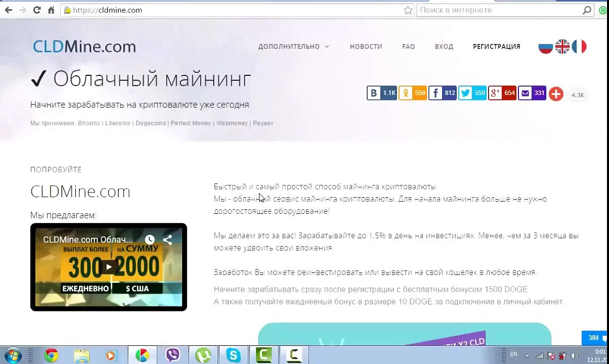The height and width of the screenshot is (364, 609).
Task: Click the blue chat widget in the page corner
Action: click(595, 338)
